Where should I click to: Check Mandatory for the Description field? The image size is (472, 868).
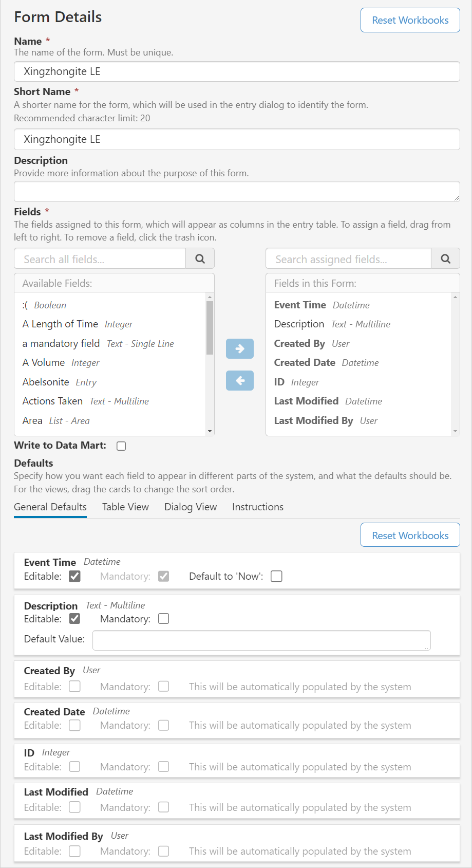(x=163, y=619)
